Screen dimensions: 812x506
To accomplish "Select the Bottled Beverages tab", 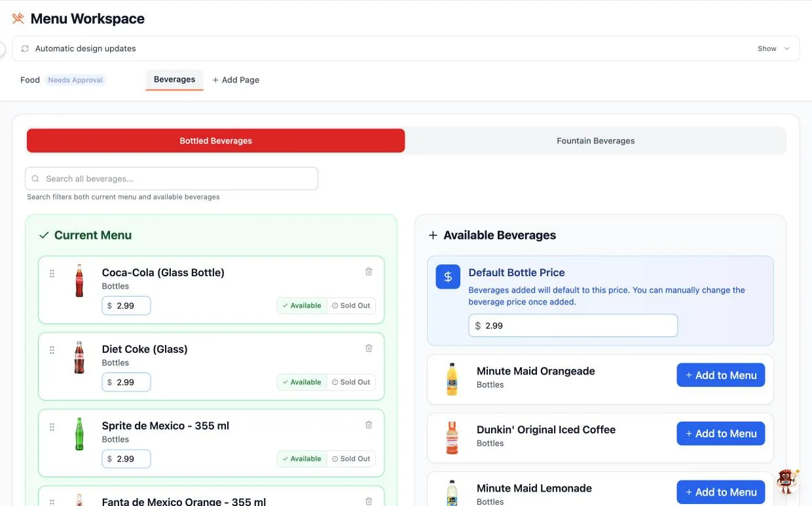I will tap(216, 141).
